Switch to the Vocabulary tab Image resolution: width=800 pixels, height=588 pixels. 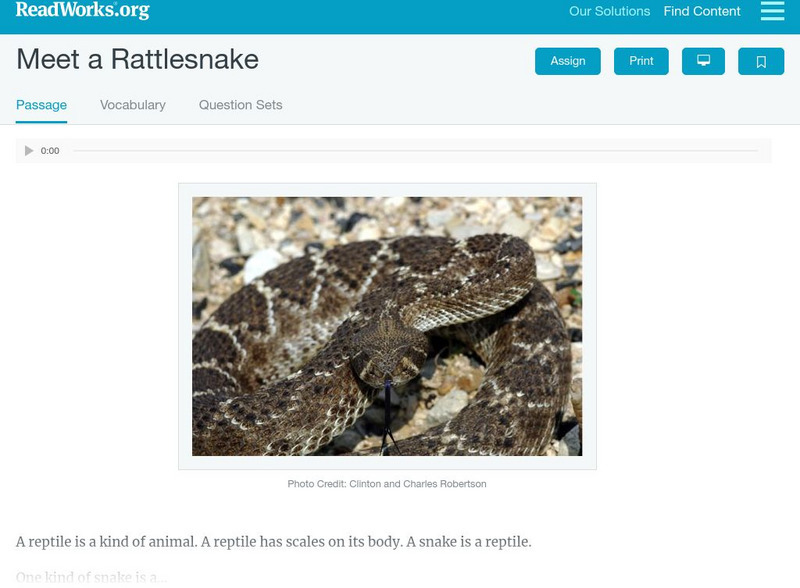[x=133, y=105]
